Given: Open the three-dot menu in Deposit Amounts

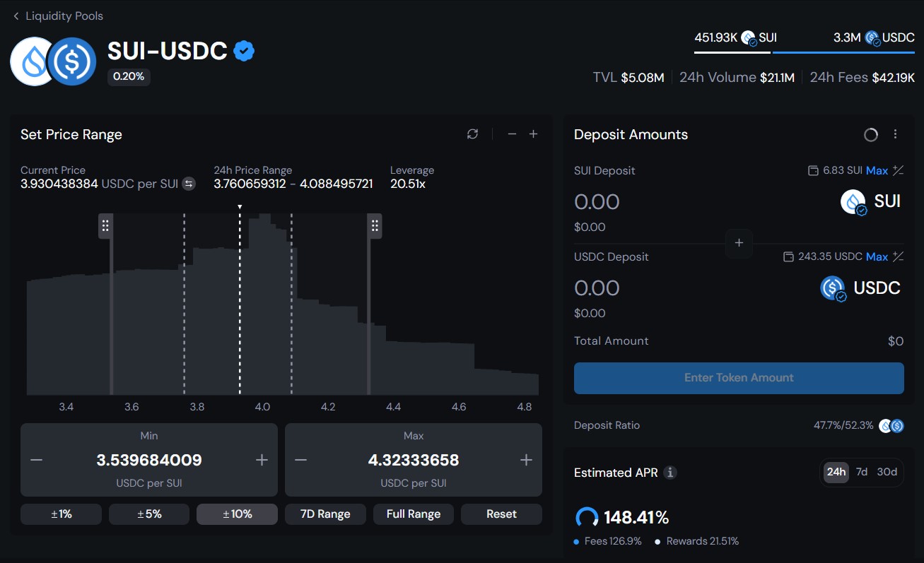Looking at the screenshot, I should (x=895, y=134).
